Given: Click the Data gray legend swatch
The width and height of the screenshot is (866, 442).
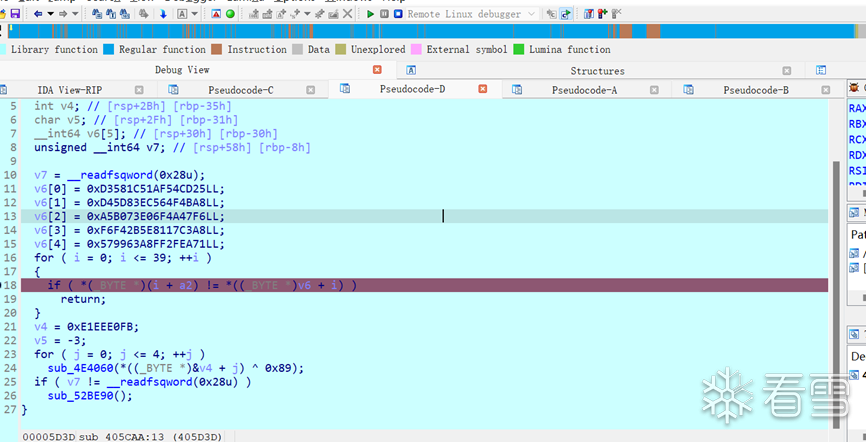Looking at the screenshot, I should pos(298,49).
